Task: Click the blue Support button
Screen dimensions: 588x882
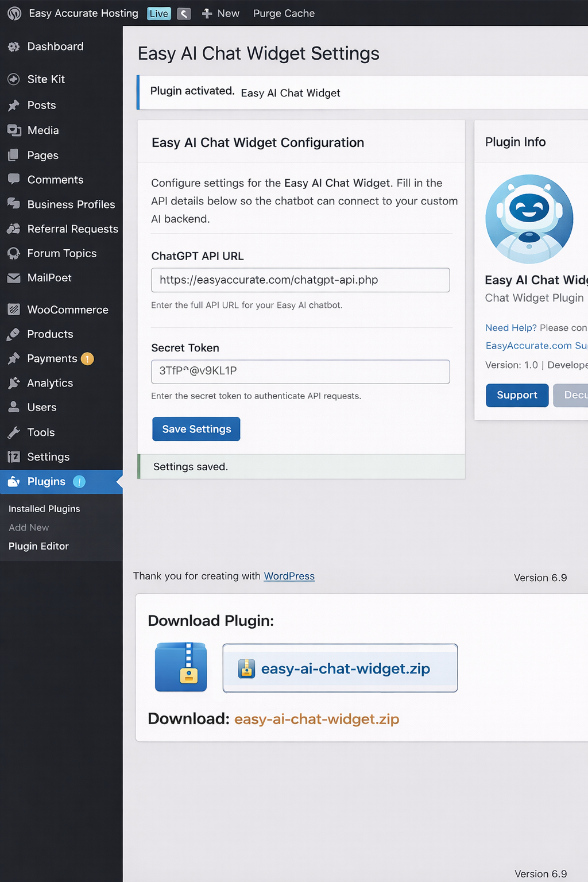Action: tap(517, 395)
